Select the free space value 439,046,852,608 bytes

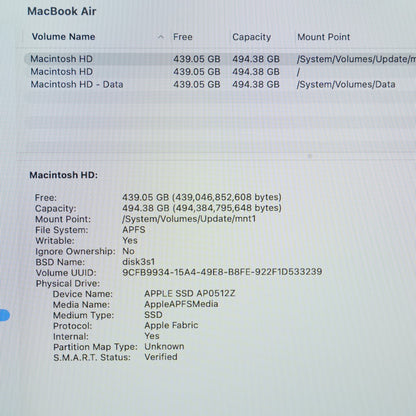click(202, 197)
